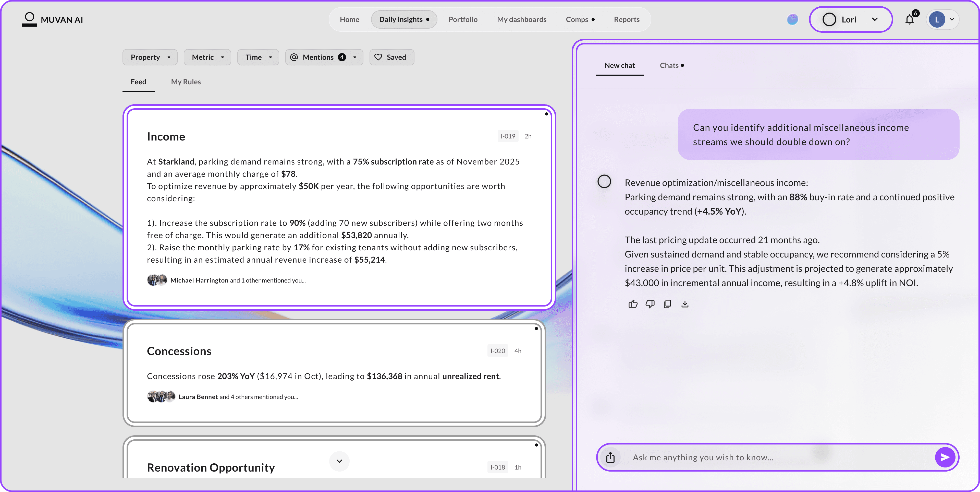This screenshot has width=980, height=492.
Task: Toggle the Mentions filter
Action: [x=324, y=57]
